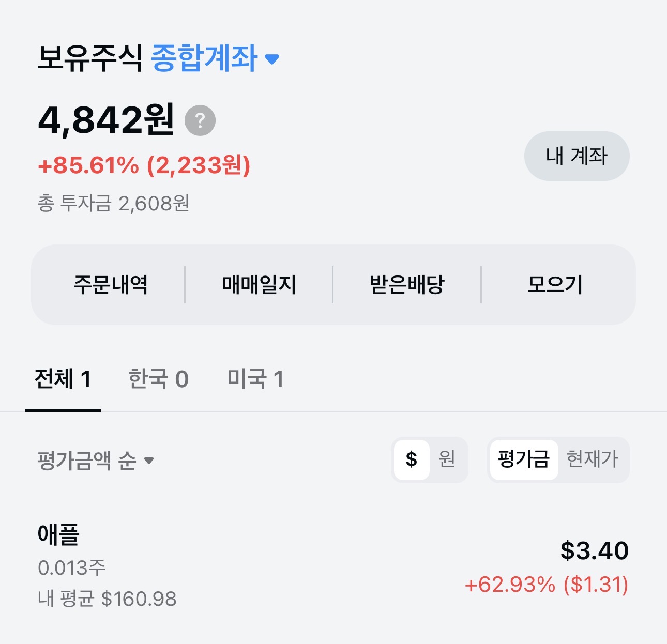Expand the 평가금액 순 sort dropdown

87,461
